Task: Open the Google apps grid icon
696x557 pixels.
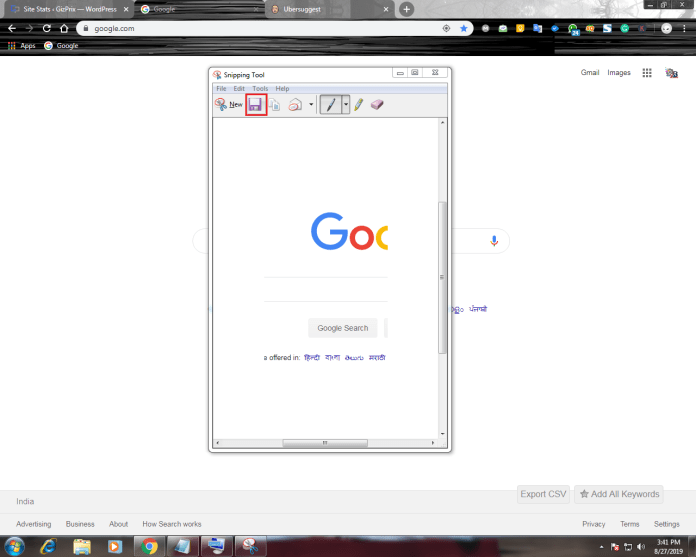Action: point(647,73)
